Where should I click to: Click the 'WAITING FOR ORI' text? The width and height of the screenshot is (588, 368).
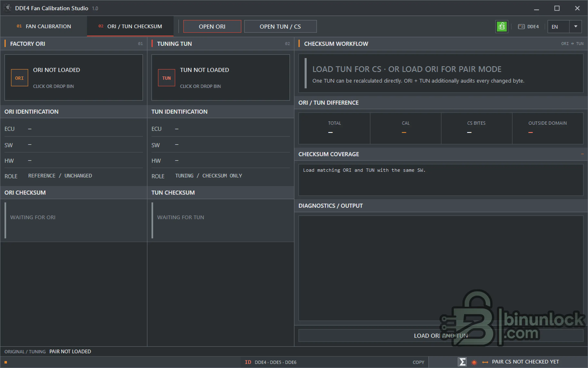click(x=33, y=217)
